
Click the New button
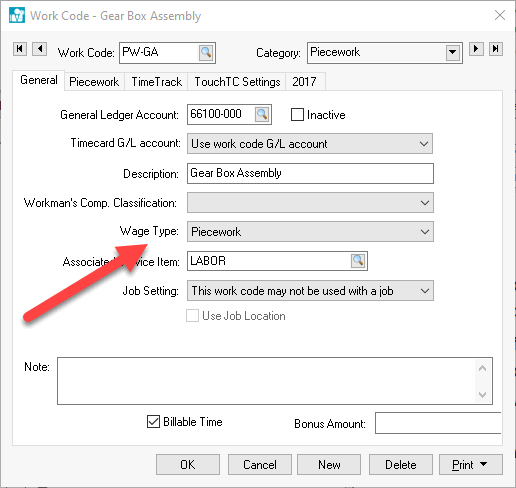coord(329,464)
